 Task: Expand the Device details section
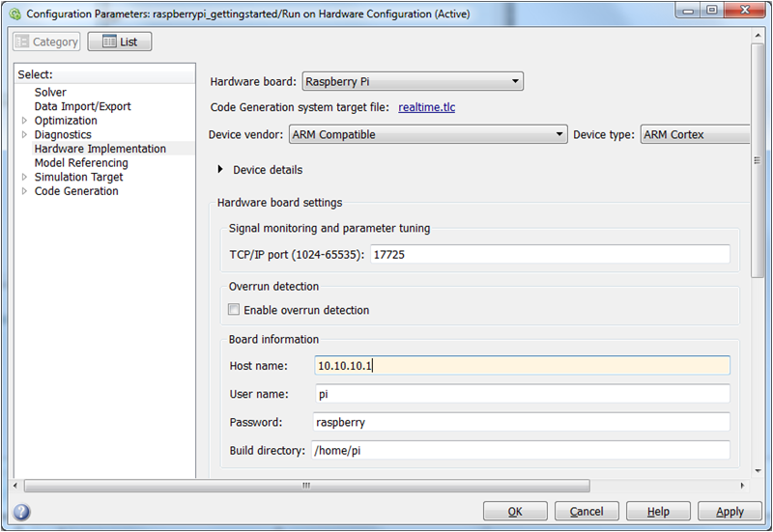click(x=220, y=170)
